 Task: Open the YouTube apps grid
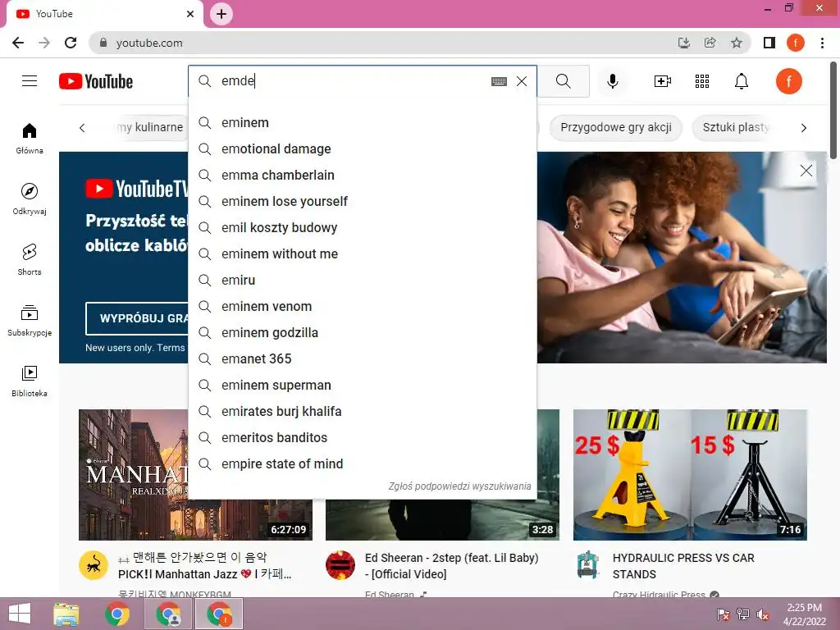pyautogui.click(x=702, y=81)
